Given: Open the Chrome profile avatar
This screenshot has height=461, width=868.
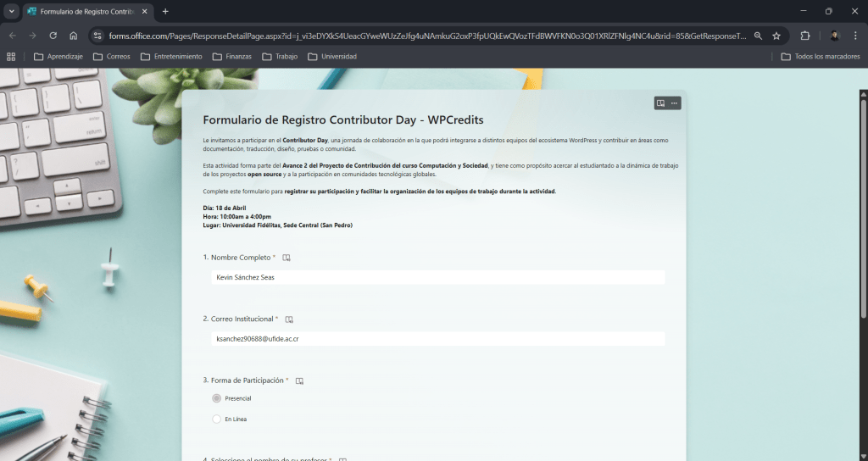Looking at the screenshot, I should [x=834, y=36].
